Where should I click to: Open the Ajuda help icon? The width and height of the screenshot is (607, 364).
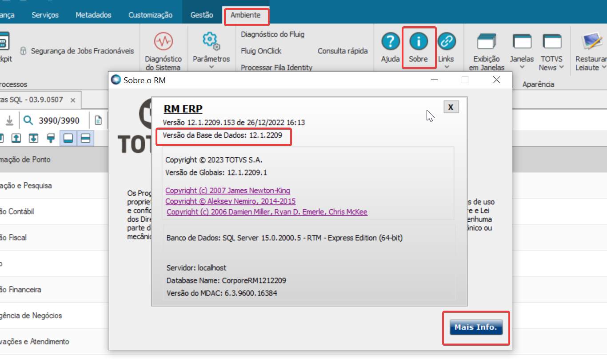click(x=391, y=42)
